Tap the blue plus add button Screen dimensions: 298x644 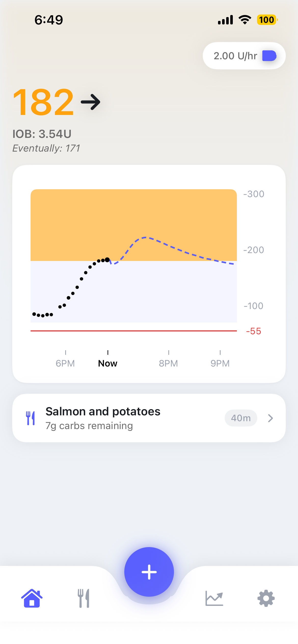point(149,572)
